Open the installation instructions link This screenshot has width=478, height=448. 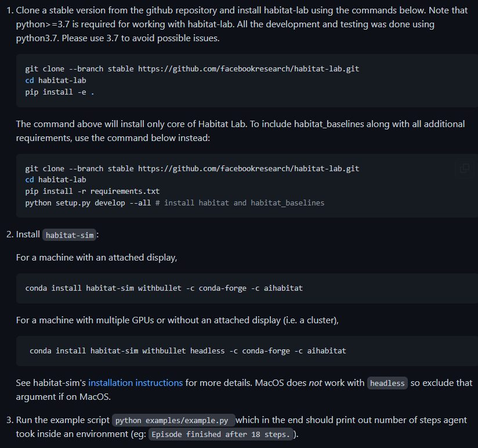(135, 383)
